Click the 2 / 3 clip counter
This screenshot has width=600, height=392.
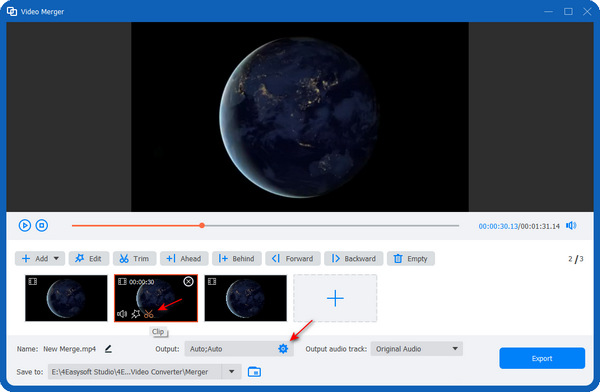pyautogui.click(x=576, y=259)
